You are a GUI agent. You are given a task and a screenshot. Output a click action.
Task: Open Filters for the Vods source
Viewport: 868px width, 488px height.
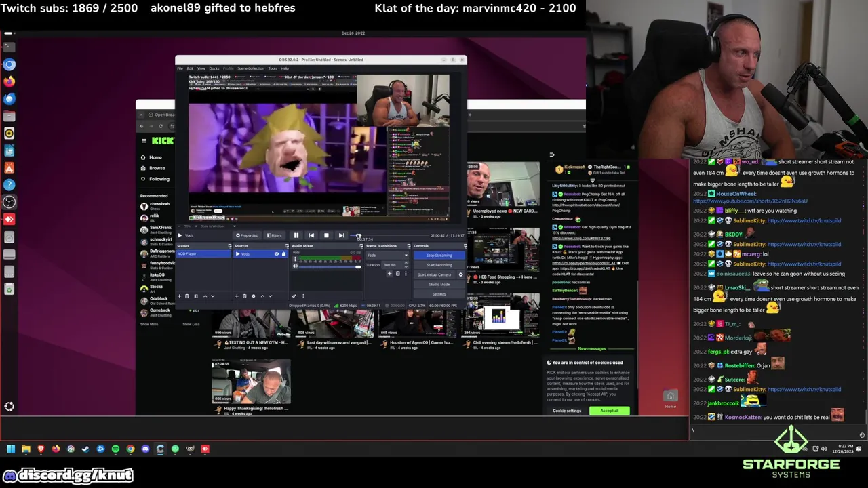point(275,235)
